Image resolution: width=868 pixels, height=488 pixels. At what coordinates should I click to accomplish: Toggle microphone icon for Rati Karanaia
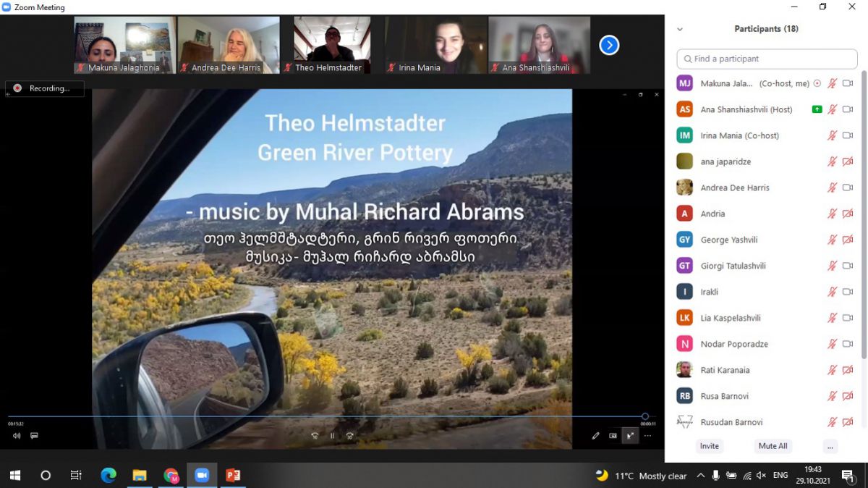tap(833, 370)
